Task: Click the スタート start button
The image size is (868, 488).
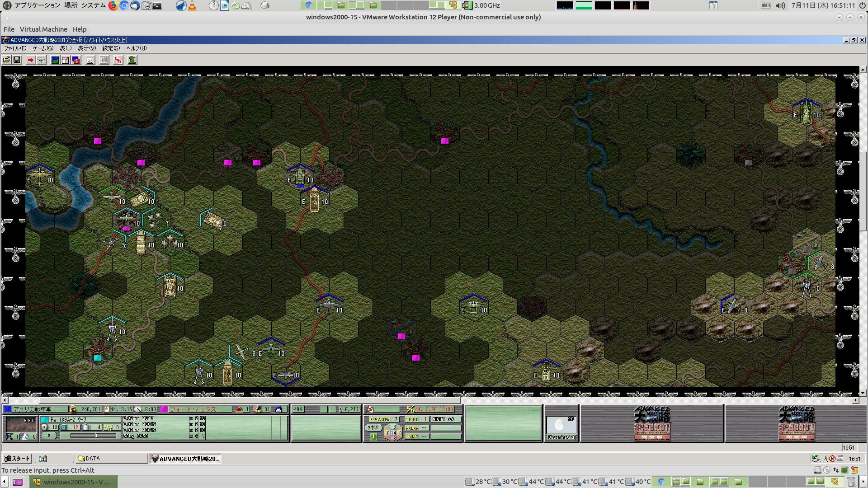Action: [x=17, y=459]
